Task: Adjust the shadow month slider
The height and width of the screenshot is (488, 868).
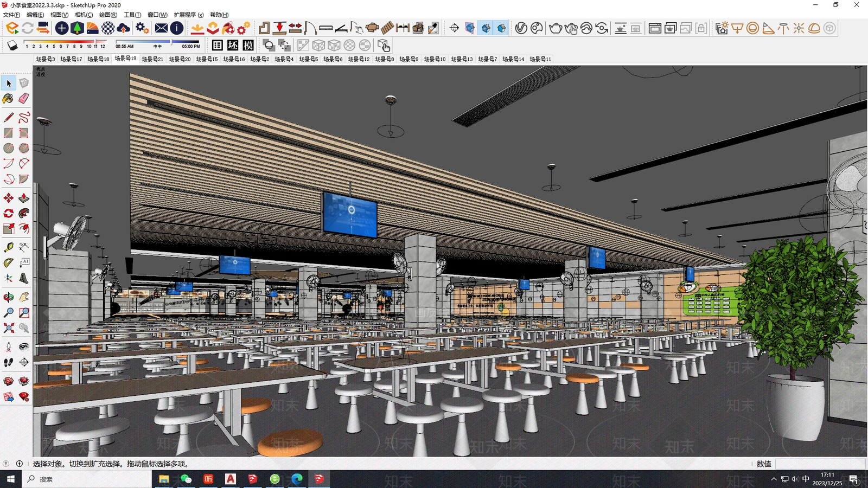Action: (x=65, y=42)
